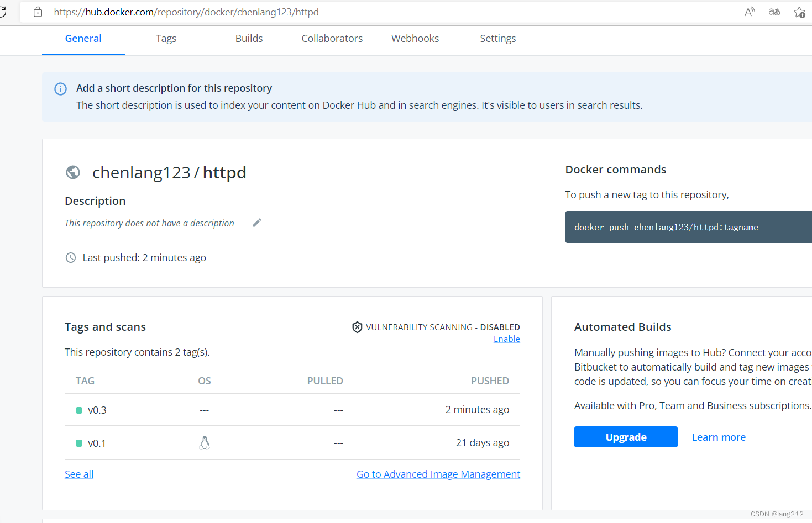
Task: Click the See all tags link
Action: 79,474
